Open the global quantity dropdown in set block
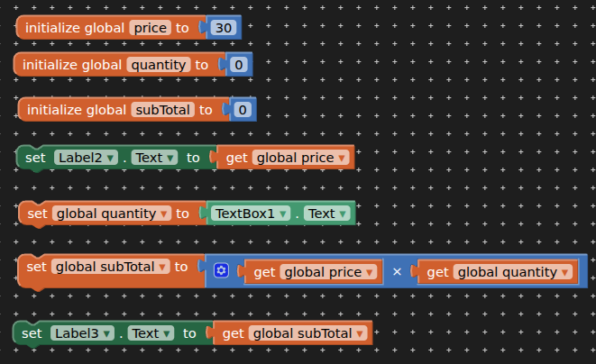Screen dimensions: 596x364 pos(112,214)
